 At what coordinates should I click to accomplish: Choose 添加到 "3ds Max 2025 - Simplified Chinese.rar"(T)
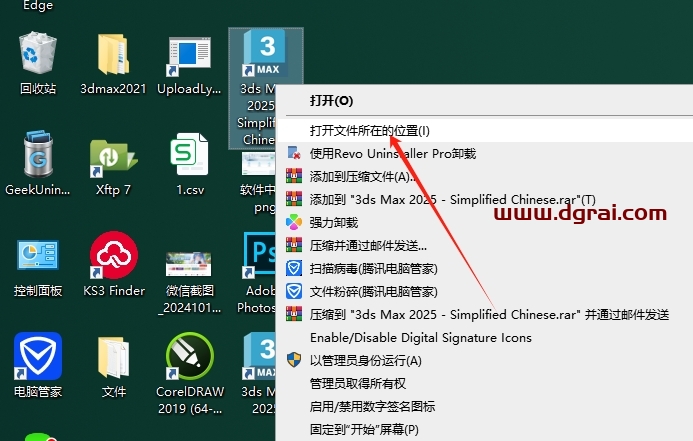(x=484, y=200)
